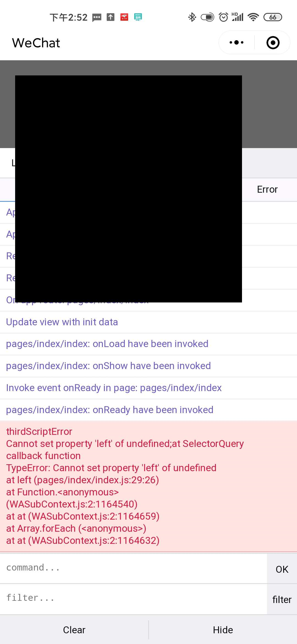Image resolution: width=297 pixels, height=644 pixels.
Task: Tap the alarm clock status icon
Action: [x=224, y=17]
